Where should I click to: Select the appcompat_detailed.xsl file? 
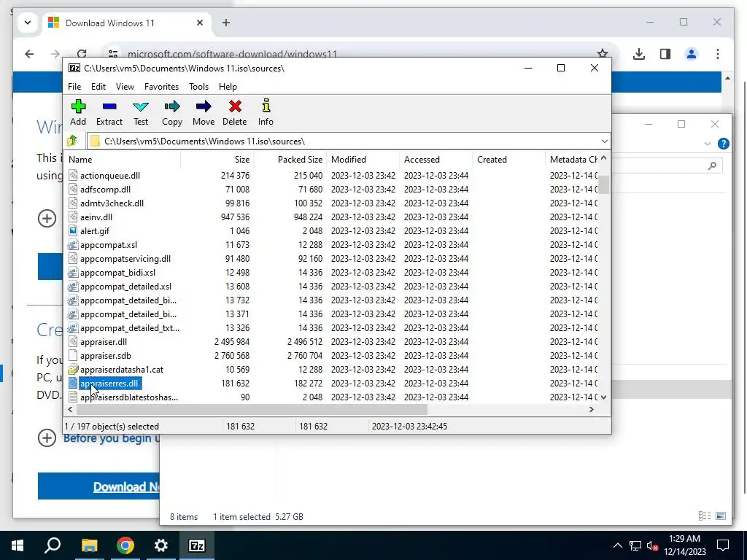point(125,286)
